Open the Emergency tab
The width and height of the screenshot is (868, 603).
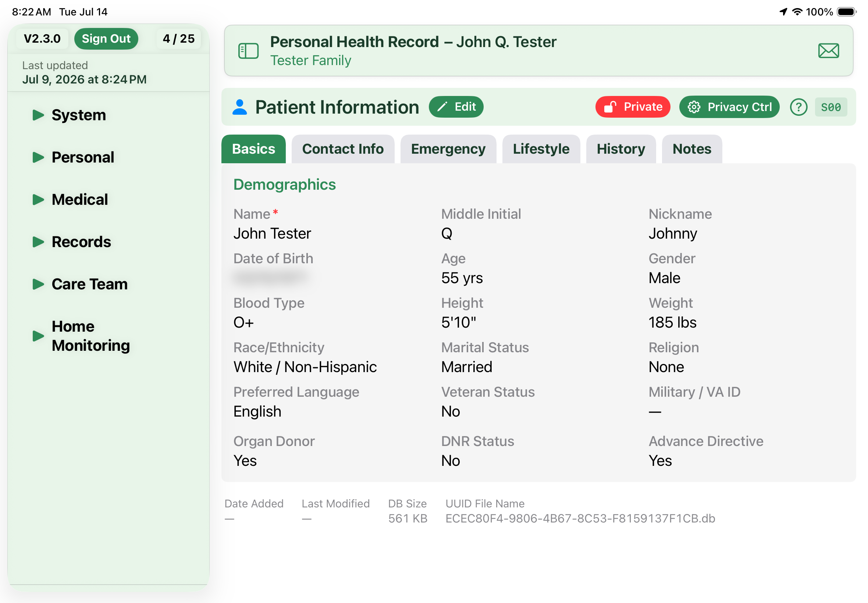pos(448,149)
